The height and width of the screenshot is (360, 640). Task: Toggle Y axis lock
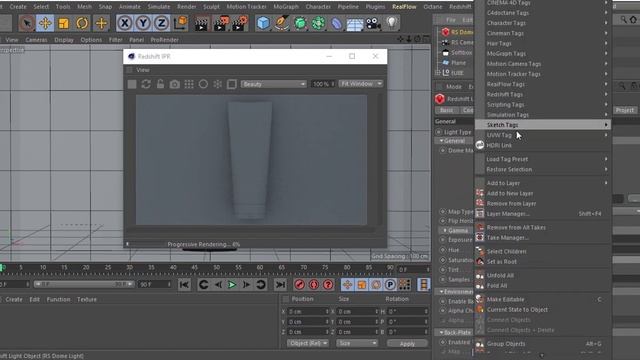143,23
